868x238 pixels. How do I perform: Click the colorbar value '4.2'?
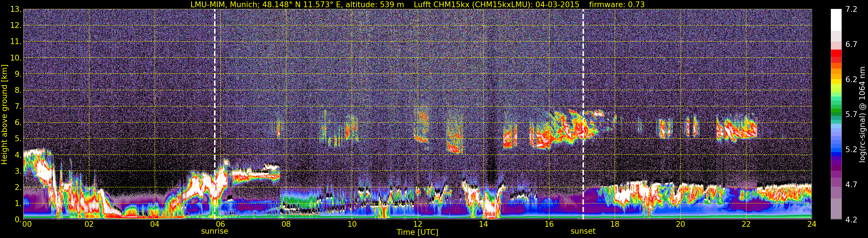coord(851,220)
